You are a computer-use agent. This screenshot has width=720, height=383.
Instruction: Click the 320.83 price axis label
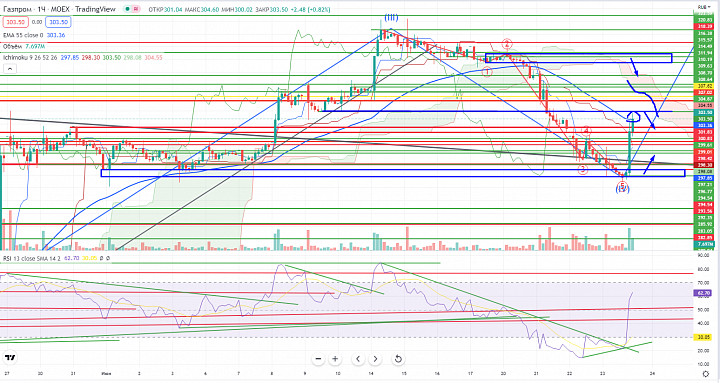click(x=704, y=20)
